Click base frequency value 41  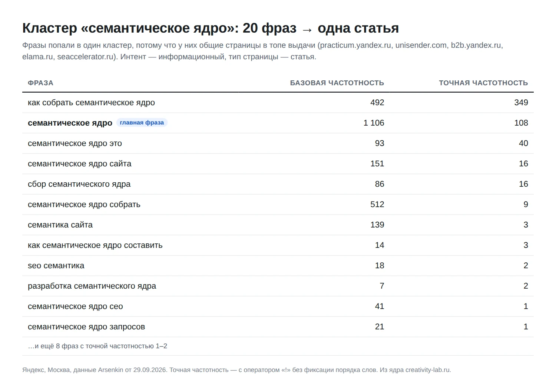pos(380,306)
